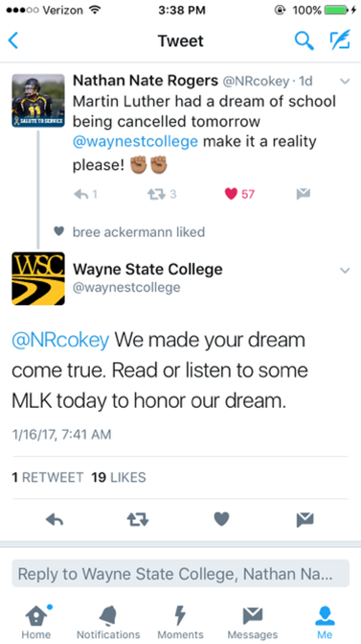Retweet Nathan Nate Rogers' tweet
The height and width of the screenshot is (644, 361).
pyautogui.click(x=157, y=194)
